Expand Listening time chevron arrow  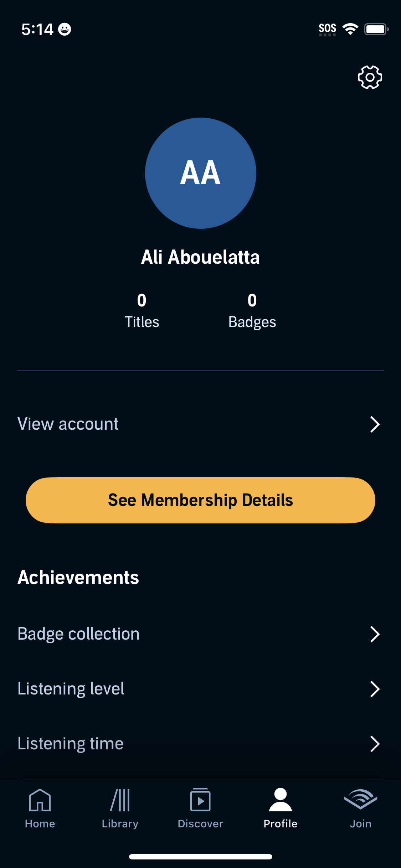[374, 744]
